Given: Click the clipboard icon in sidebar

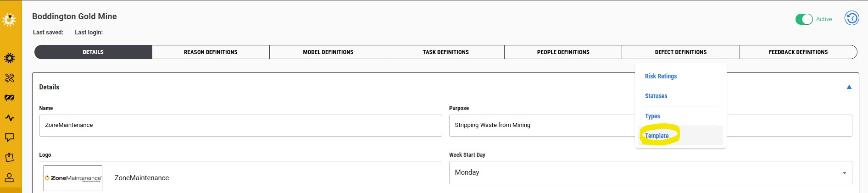Looking at the screenshot, I should 9,158.
